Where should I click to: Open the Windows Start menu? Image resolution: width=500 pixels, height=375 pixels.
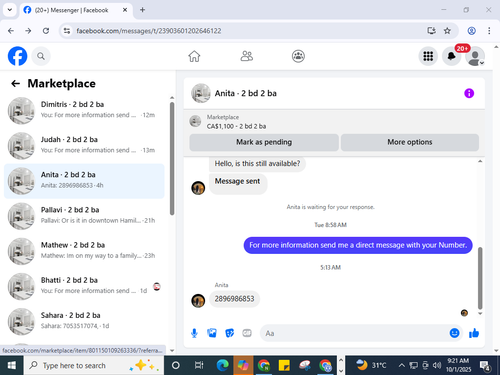(x=12, y=366)
